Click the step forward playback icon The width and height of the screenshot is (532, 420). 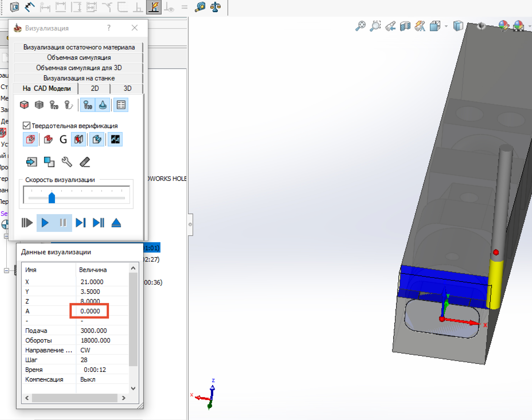[81, 223]
